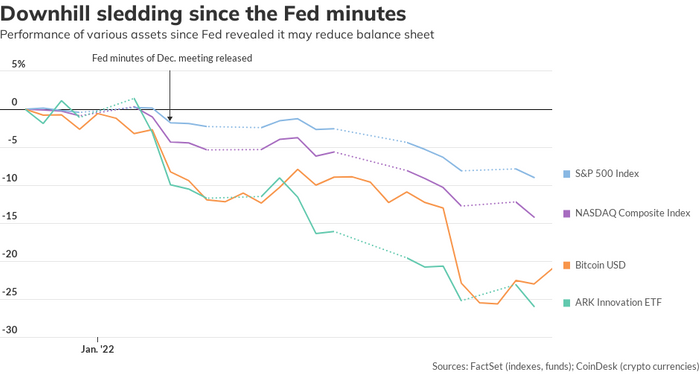The image size is (700, 376).
Task: Click the sources line mentioning FactSet and CoinDesk
Action: (566, 367)
